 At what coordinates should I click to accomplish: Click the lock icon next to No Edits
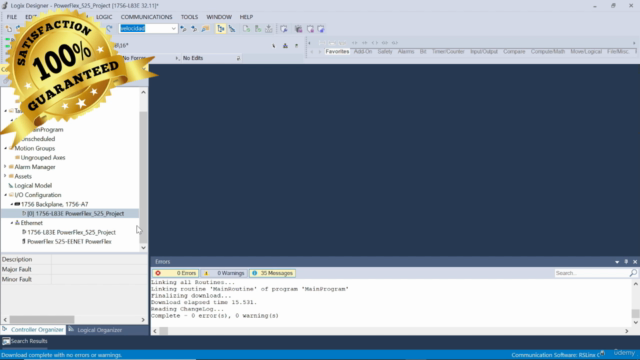click(238, 58)
